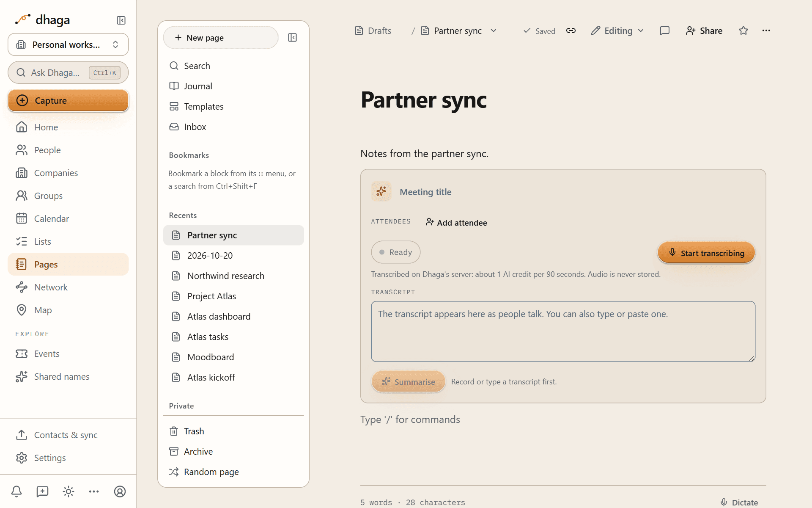Screen dimensions: 812x508
Task: Open the Journal in the pages panel
Action: pos(233,86)
